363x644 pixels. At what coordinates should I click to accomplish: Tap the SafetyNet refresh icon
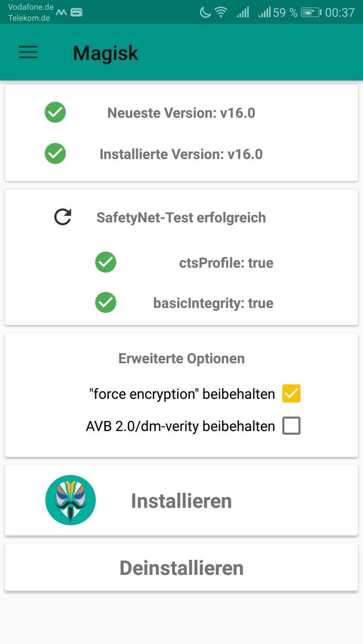click(x=63, y=217)
